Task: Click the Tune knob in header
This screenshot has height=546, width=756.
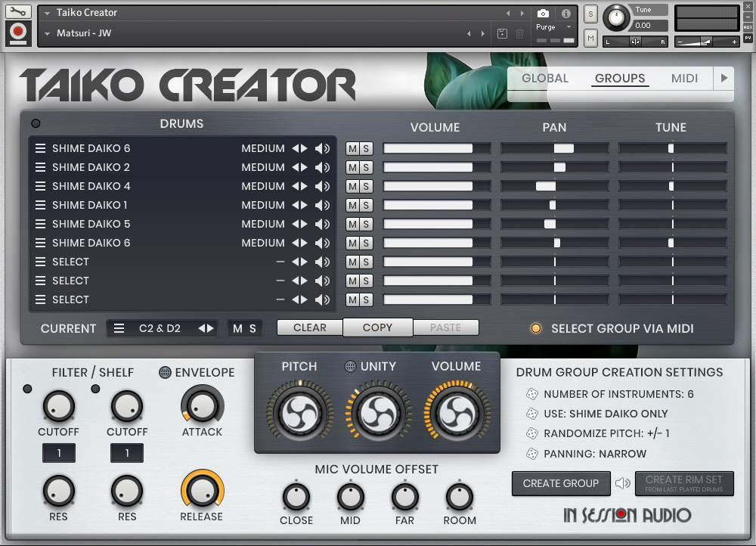Action: (615, 18)
